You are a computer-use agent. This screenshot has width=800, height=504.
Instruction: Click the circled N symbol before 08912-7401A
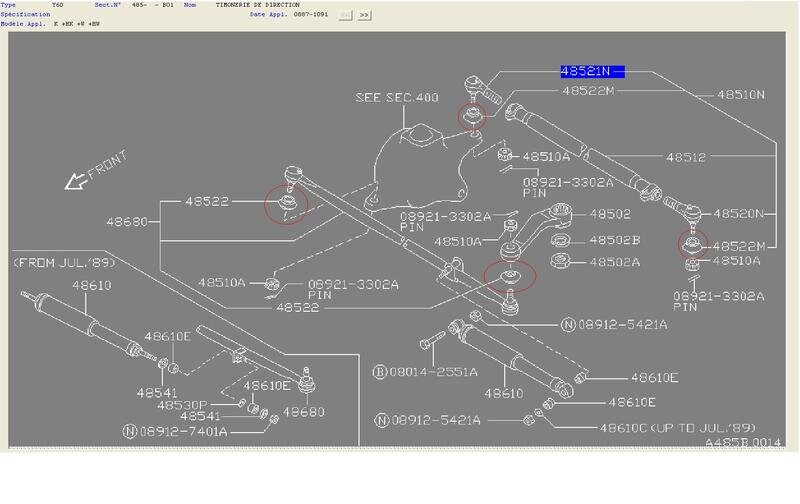[129, 431]
